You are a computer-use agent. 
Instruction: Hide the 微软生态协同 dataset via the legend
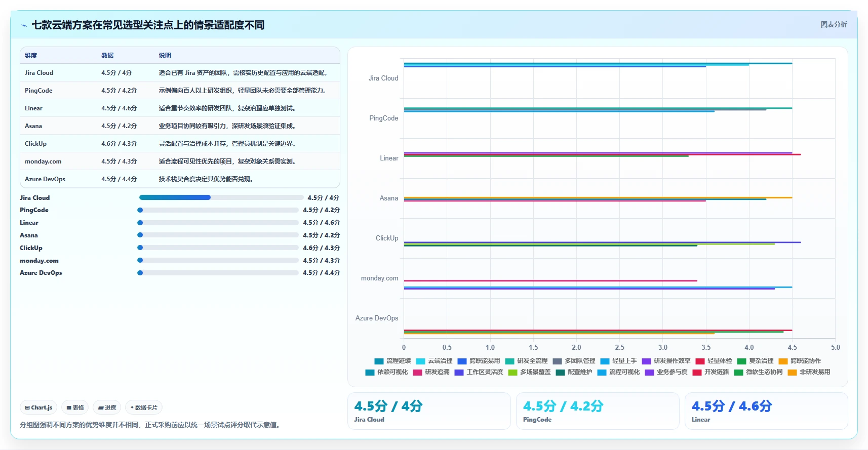(x=758, y=372)
